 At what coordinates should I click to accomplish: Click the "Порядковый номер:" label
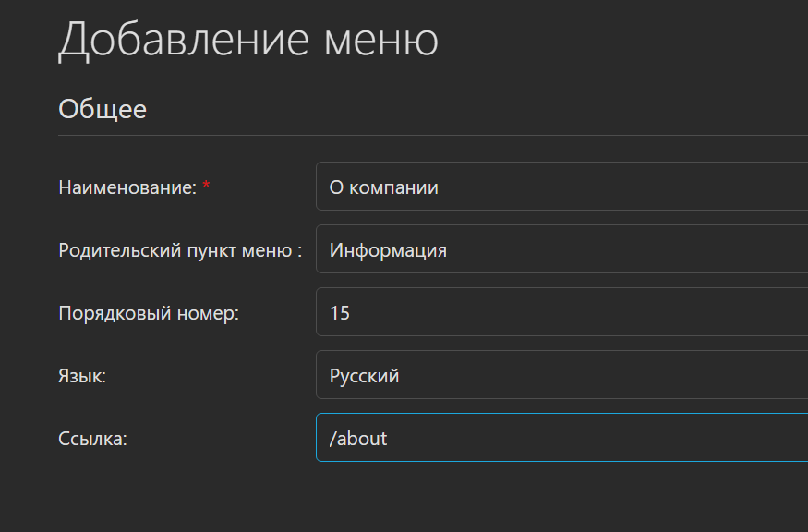click(x=149, y=313)
